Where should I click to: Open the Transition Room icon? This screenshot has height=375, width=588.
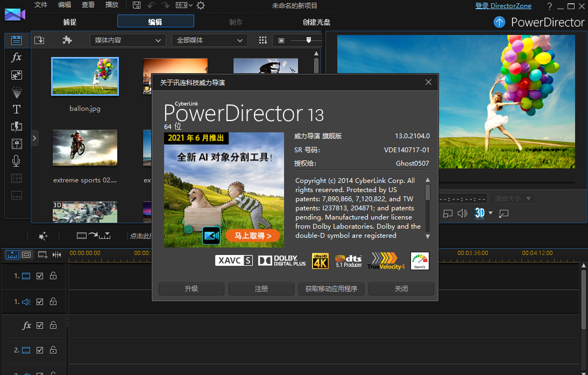17,127
